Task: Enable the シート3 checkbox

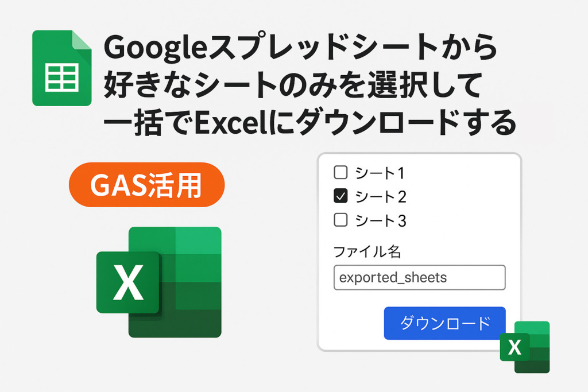Action: [341, 220]
